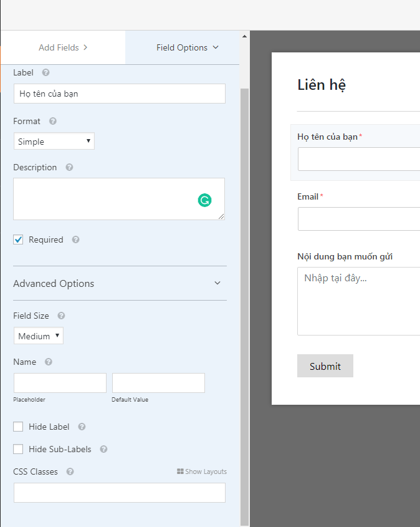Check the Hide Sub-Labels checkbox
420x527 pixels.
[x=18, y=450]
